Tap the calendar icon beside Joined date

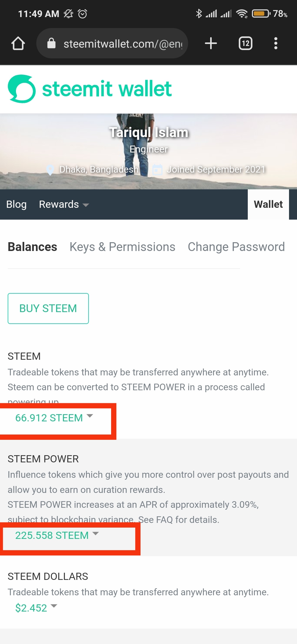(157, 170)
